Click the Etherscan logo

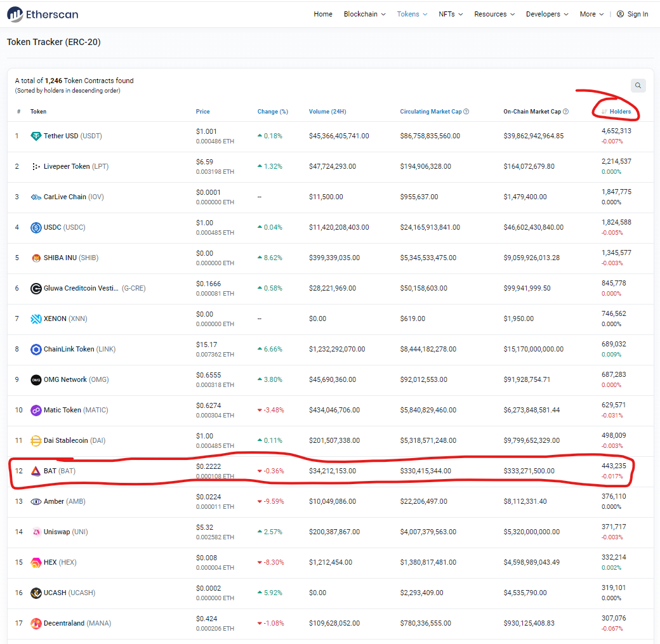[43, 15]
